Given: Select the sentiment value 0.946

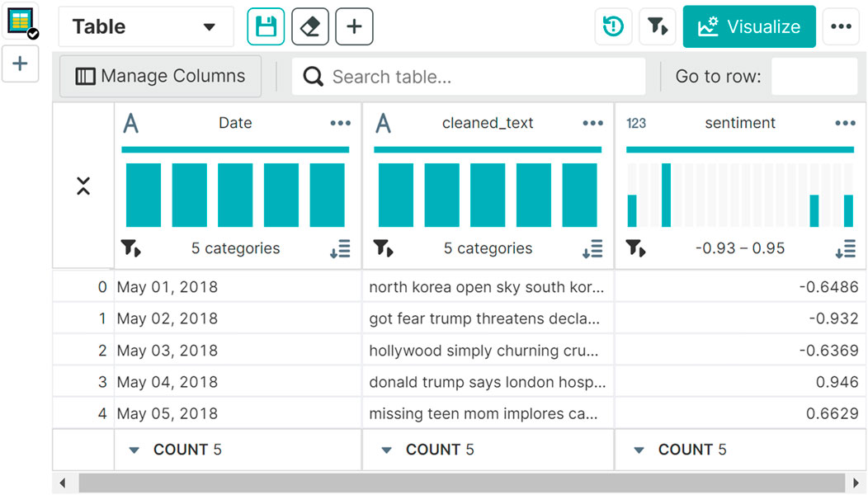Looking at the screenshot, I should pyautogui.click(x=740, y=382).
